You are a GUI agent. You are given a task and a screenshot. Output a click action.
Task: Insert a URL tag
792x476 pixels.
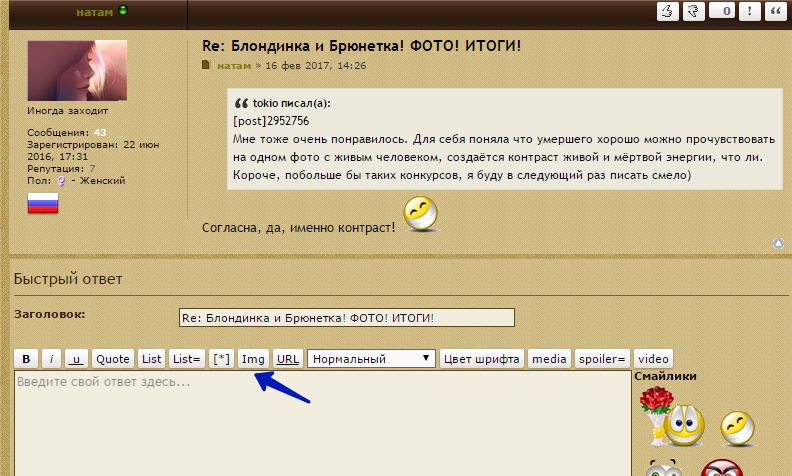click(x=287, y=359)
